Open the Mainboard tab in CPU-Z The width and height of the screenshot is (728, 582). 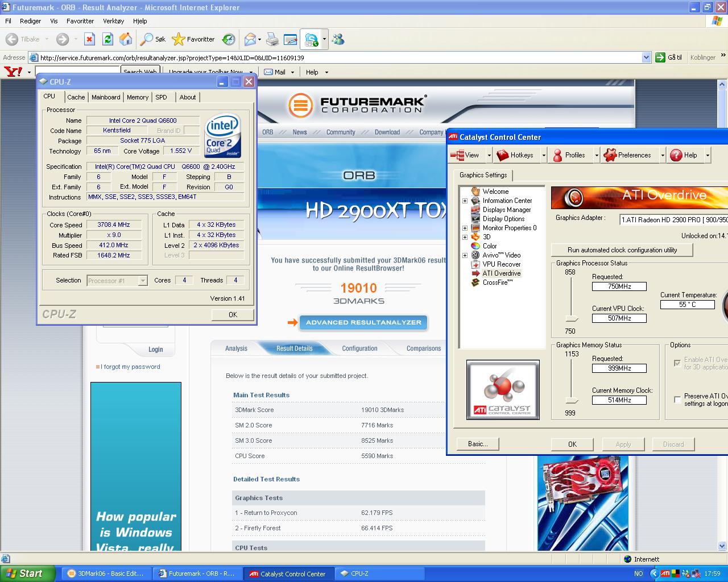tap(106, 97)
